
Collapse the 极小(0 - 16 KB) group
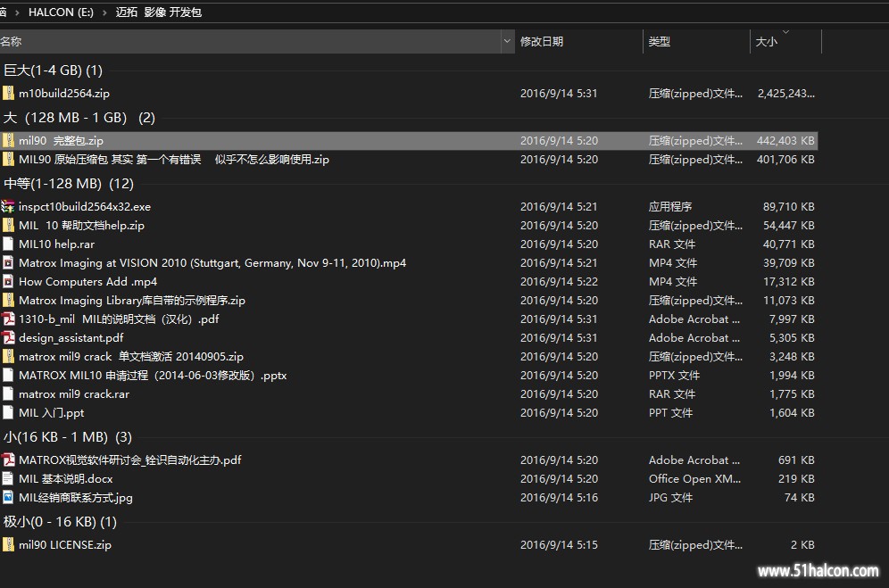[60, 522]
